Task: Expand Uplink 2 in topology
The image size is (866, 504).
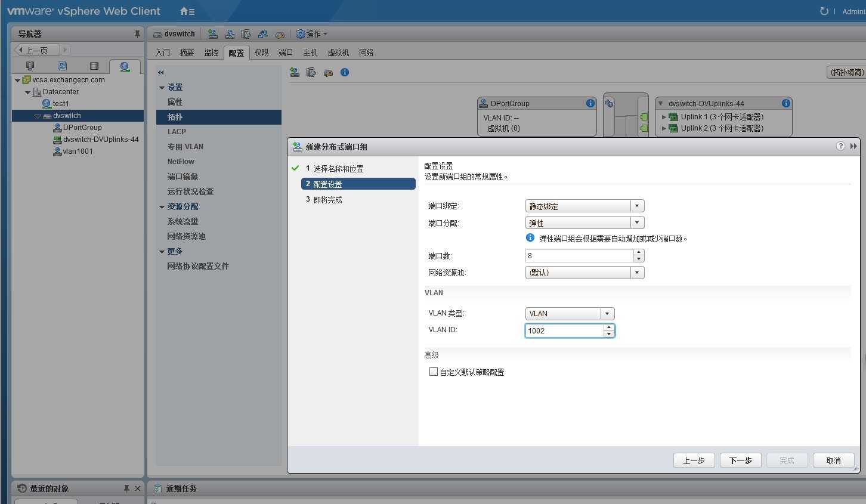Action: pyautogui.click(x=664, y=128)
